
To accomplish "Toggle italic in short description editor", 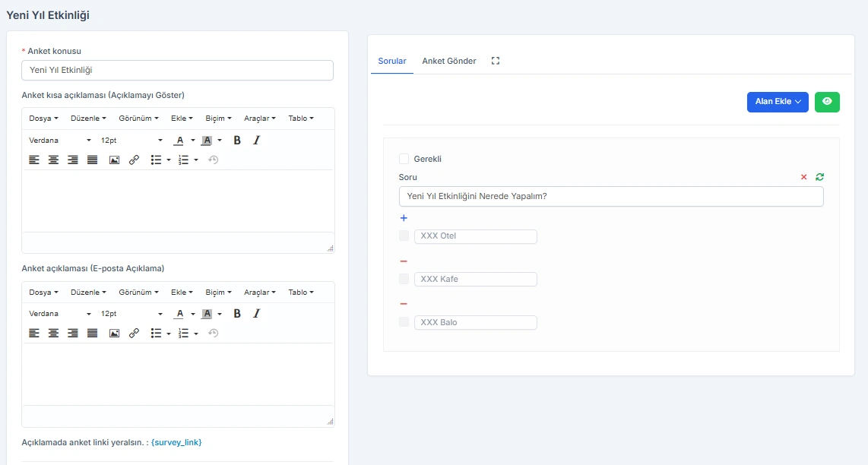I will point(256,141).
